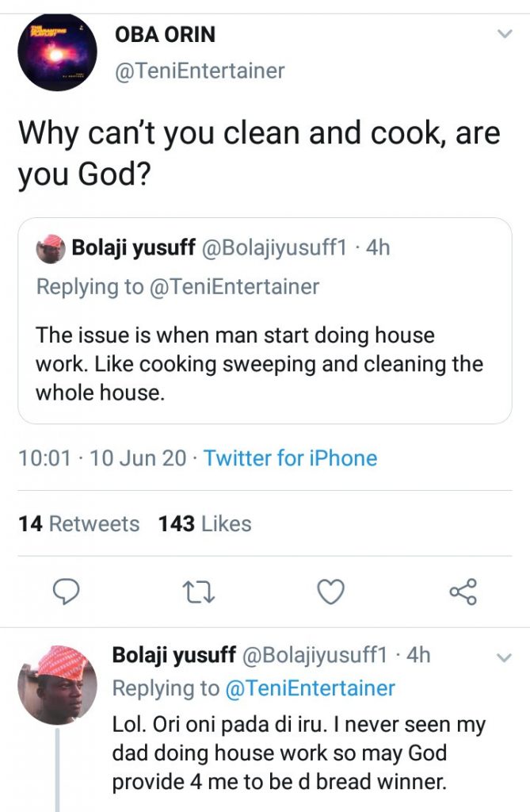This screenshot has width=530, height=812.
Task: Open the reply text starting with Lol
Action: [x=299, y=753]
